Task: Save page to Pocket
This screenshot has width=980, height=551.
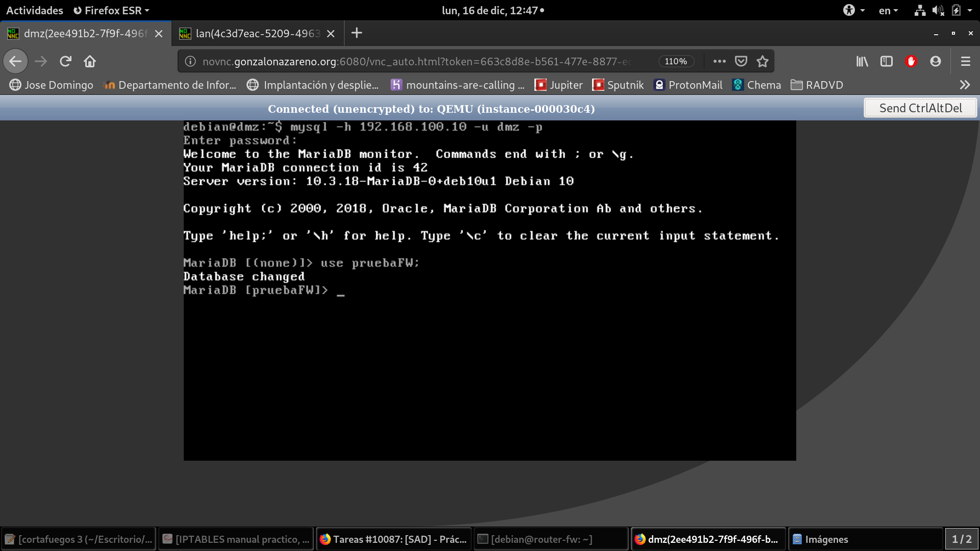Action: coord(741,61)
